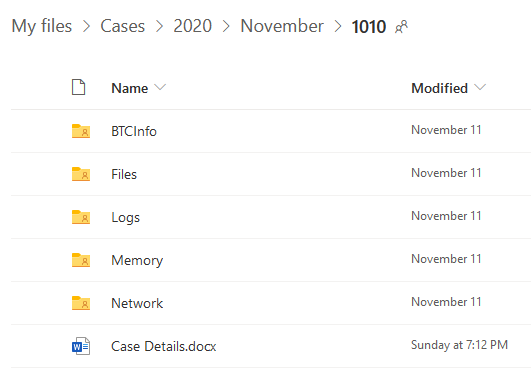
Task: Select the Logs folder icon
Action: [x=81, y=217]
